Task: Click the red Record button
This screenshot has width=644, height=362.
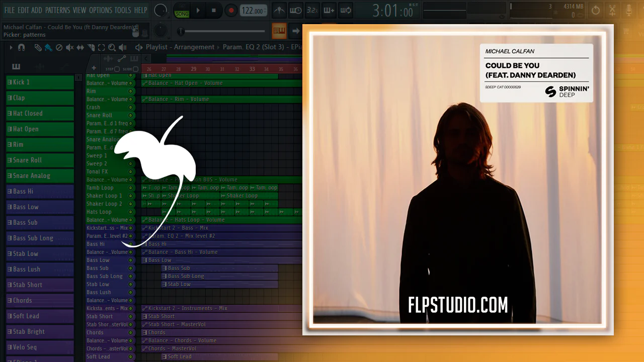Action: tap(231, 11)
